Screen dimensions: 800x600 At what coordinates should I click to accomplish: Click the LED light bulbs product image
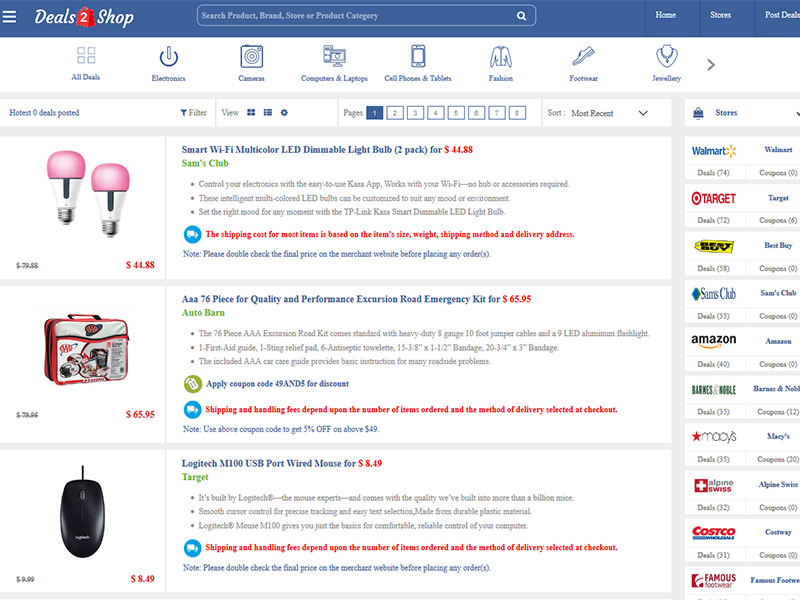[87, 193]
